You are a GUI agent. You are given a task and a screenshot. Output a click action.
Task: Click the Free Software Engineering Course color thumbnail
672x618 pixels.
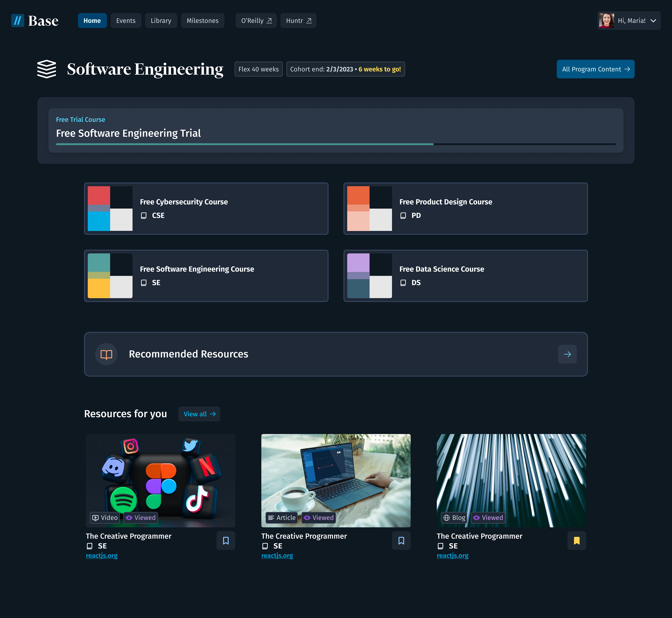coord(110,276)
